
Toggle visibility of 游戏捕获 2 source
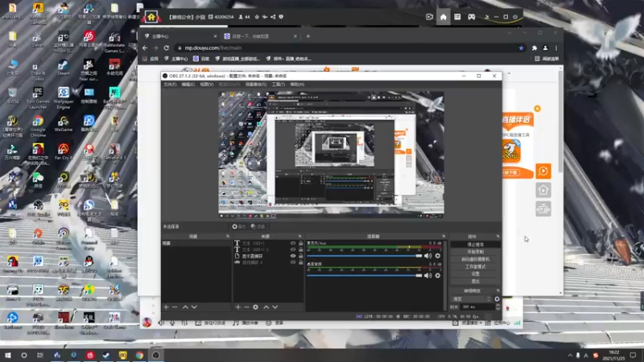point(293,262)
